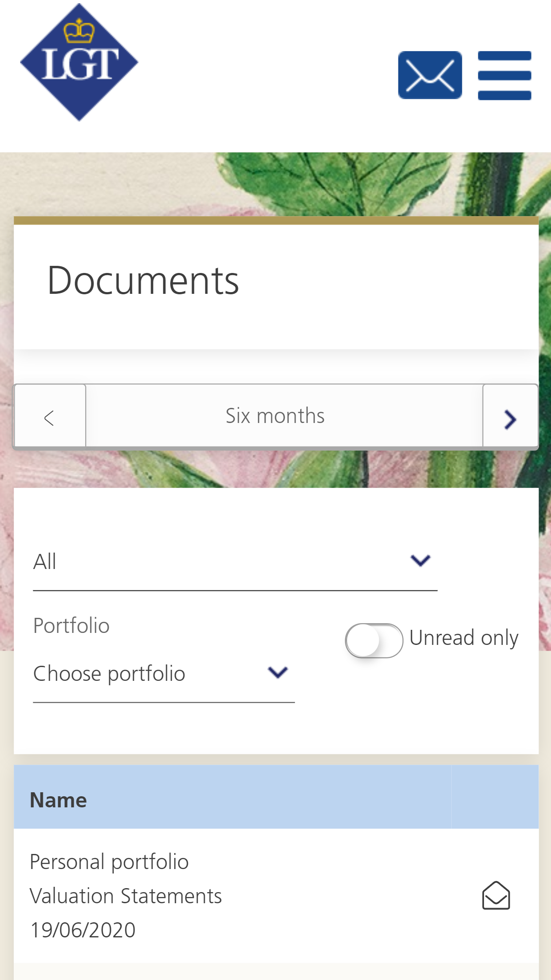Open the Personal portfolio document
551x980 pixels.
[109, 862]
